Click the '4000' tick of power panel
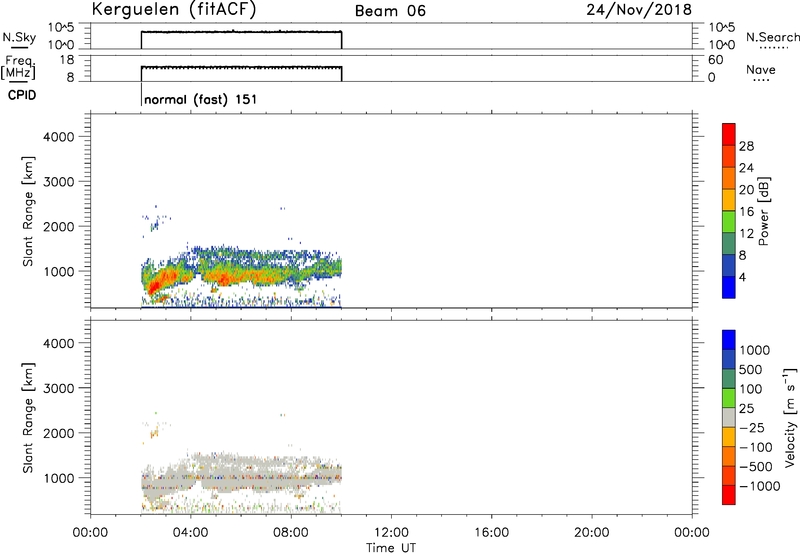This screenshot has width=800, height=554. point(59,137)
